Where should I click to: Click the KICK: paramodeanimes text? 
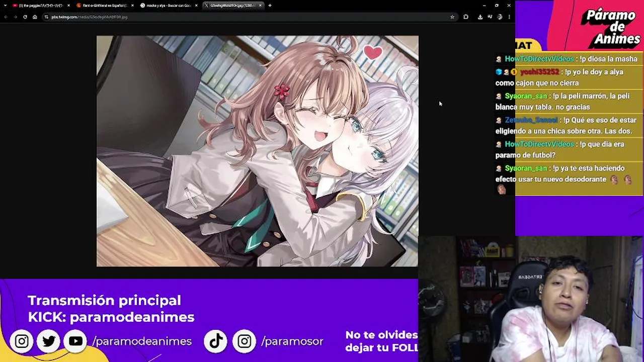pos(111,317)
